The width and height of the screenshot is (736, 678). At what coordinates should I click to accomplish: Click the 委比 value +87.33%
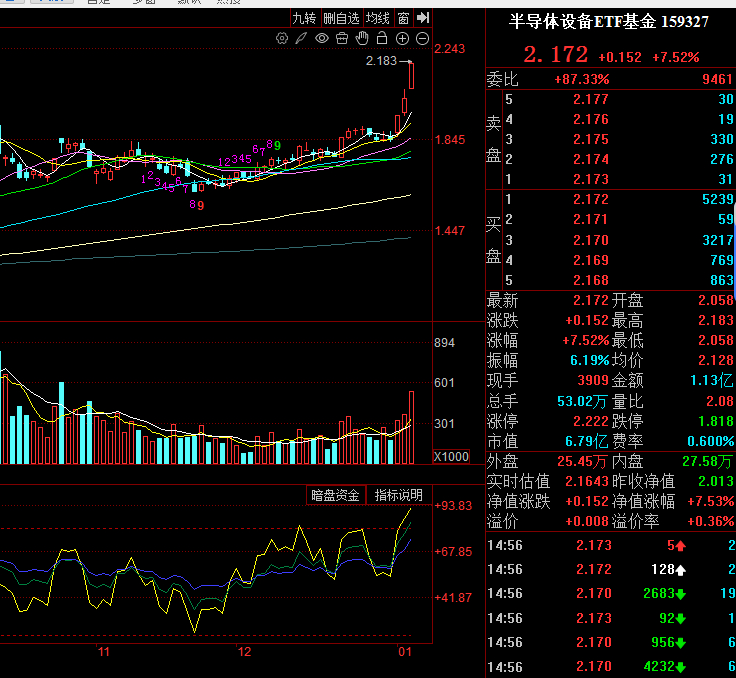click(582, 79)
